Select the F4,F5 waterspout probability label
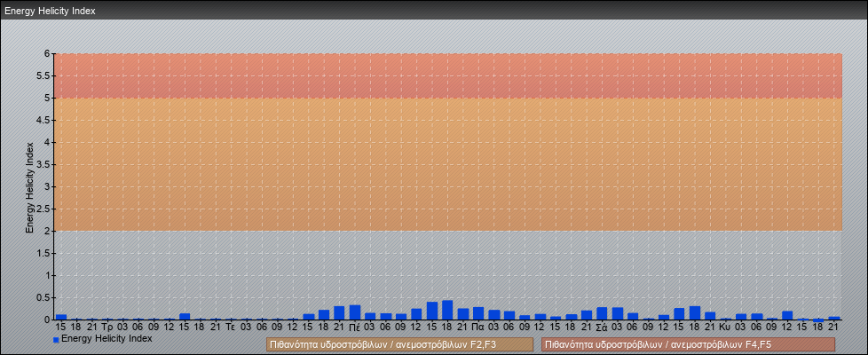Image resolution: width=868 pixels, height=355 pixels. pos(688,344)
